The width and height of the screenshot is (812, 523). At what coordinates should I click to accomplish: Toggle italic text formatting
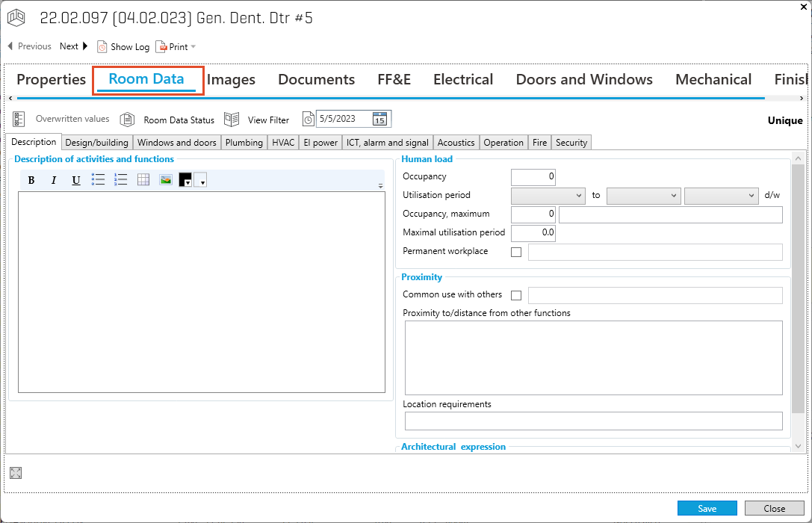tap(54, 180)
